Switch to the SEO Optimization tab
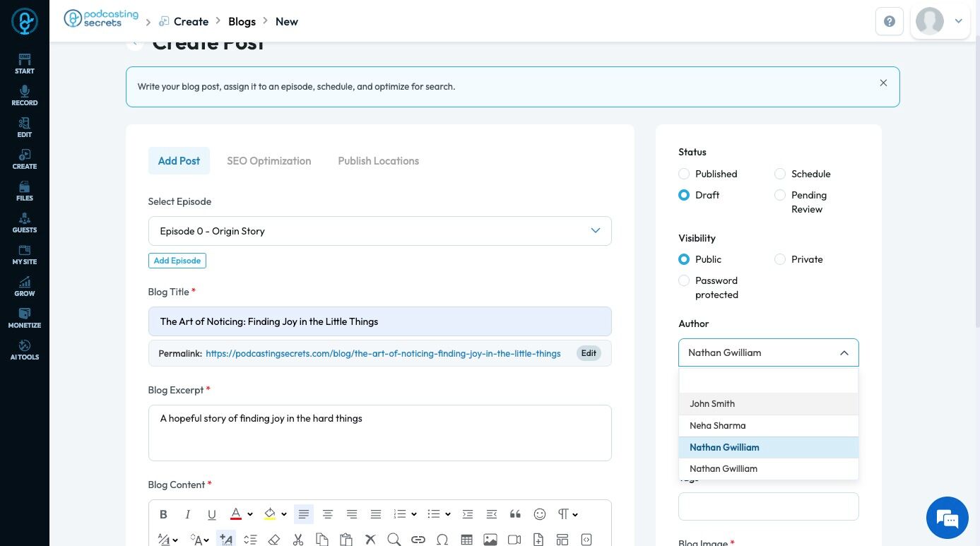The height and width of the screenshot is (546, 980). pos(268,161)
